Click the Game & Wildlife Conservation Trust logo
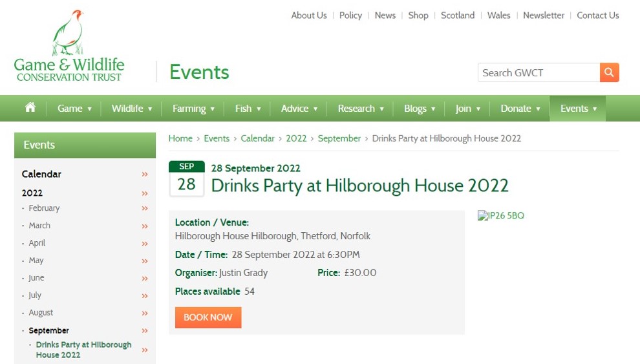 pyautogui.click(x=69, y=46)
